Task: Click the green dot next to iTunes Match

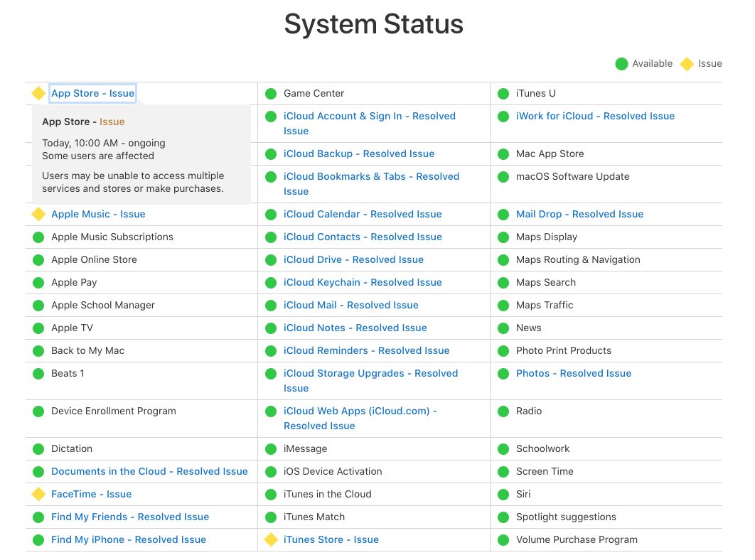Action: tap(271, 517)
